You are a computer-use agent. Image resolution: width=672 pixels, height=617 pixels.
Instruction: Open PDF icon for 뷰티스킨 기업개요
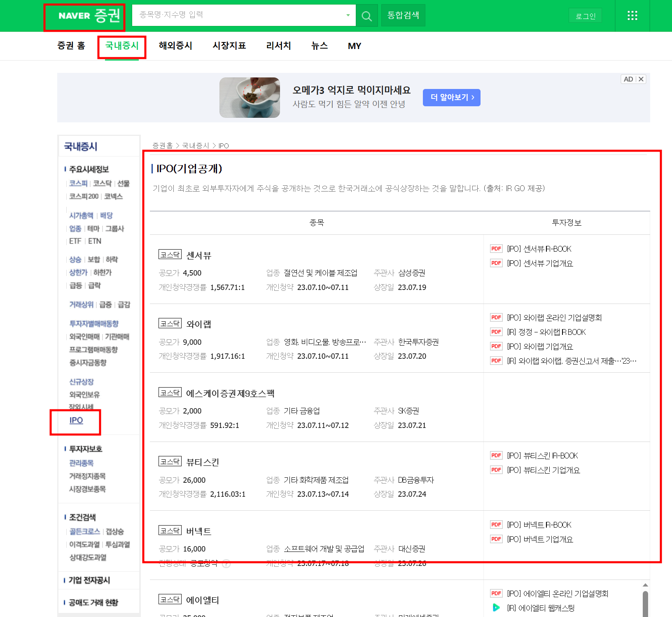pyautogui.click(x=496, y=470)
